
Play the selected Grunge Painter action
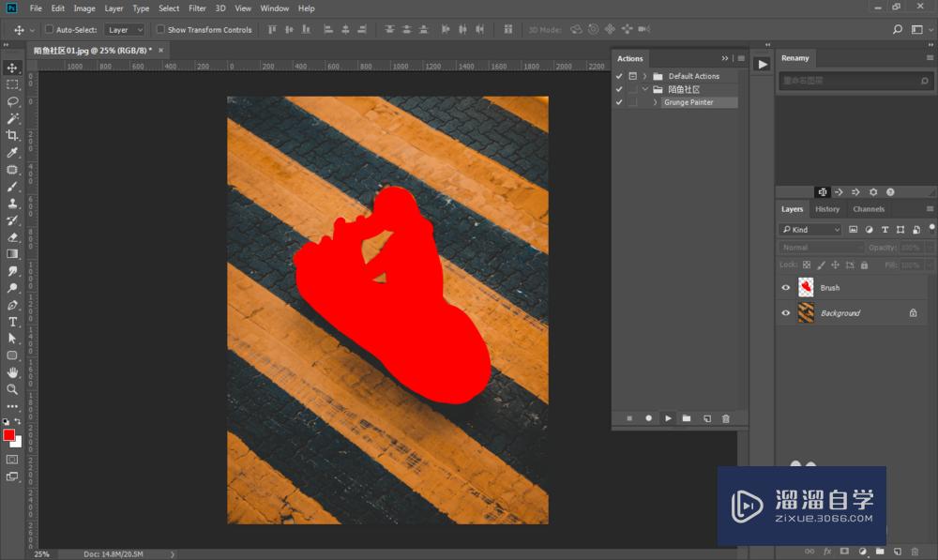point(668,418)
